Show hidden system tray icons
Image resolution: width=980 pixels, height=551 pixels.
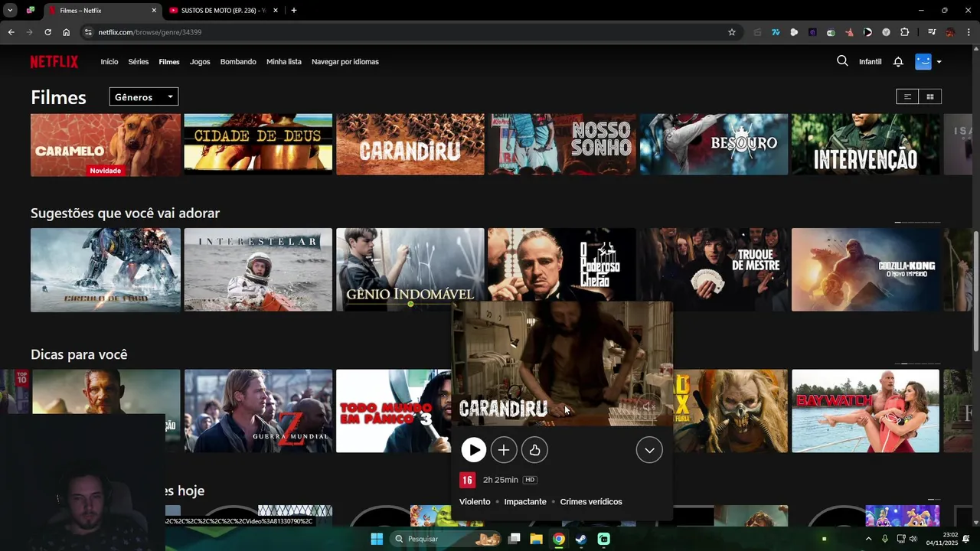pos(868,539)
